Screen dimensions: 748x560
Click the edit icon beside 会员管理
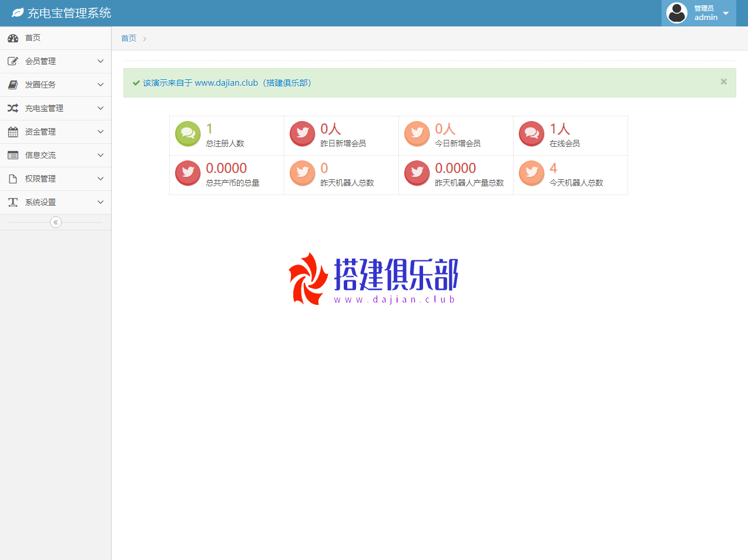click(x=13, y=61)
